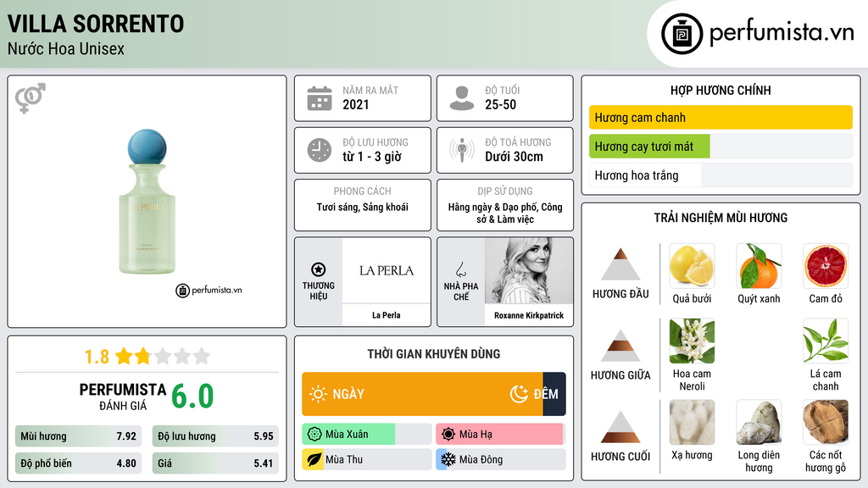Click the THỜI GIAN KHUYÊN DÙNG heading
The width and height of the screenshot is (868, 488).
click(x=434, y=354)
